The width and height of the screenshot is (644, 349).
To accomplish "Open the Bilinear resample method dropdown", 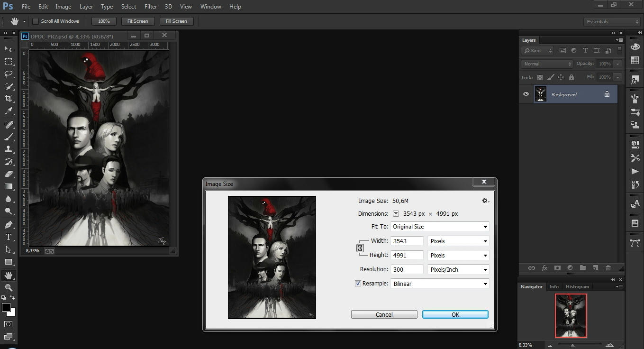I will tap(440, 284).
